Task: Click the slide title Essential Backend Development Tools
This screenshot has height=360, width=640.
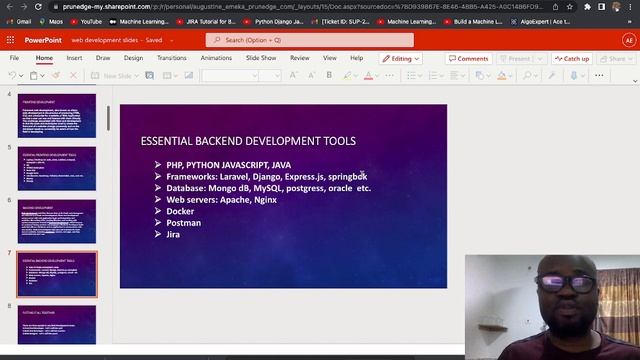Action: pos(248,141)
